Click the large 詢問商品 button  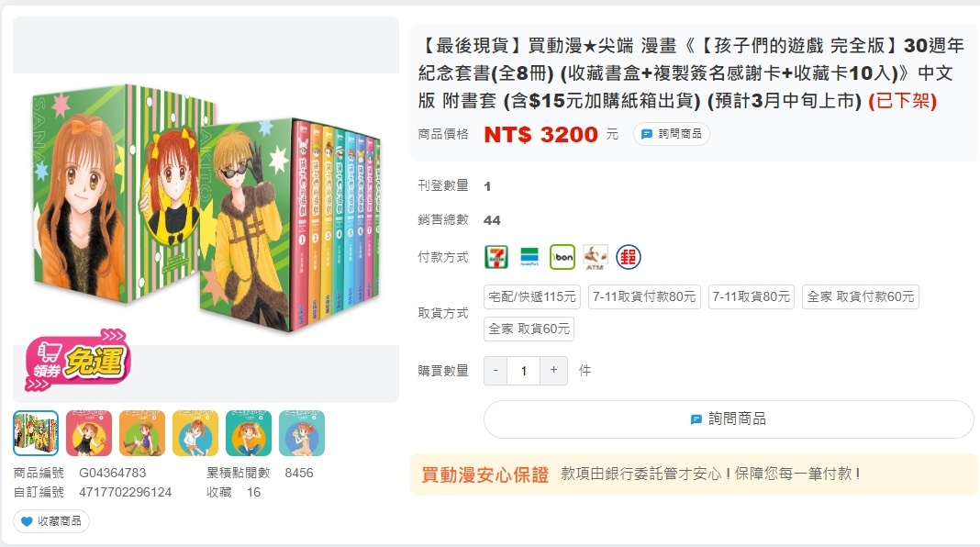click(729, 419)
